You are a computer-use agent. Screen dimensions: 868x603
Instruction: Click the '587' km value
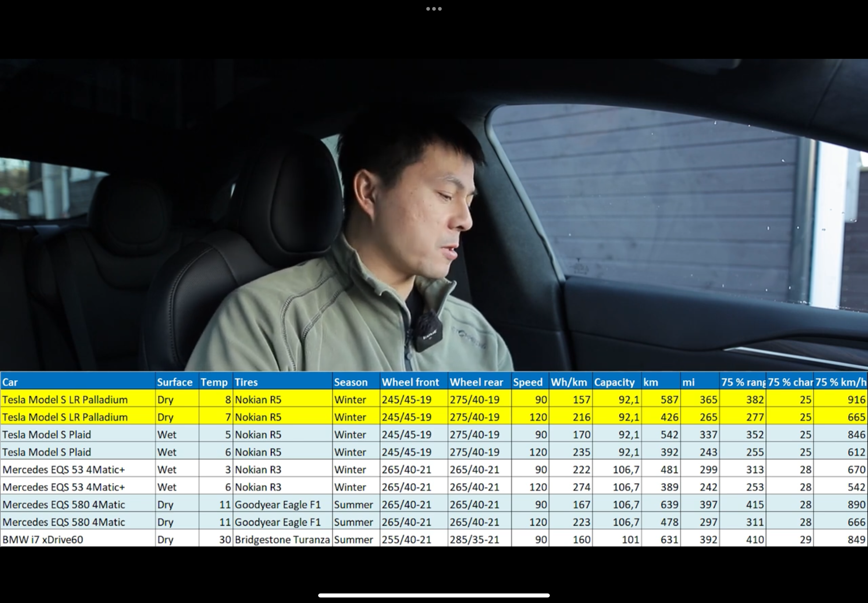[x=661, y=399]
